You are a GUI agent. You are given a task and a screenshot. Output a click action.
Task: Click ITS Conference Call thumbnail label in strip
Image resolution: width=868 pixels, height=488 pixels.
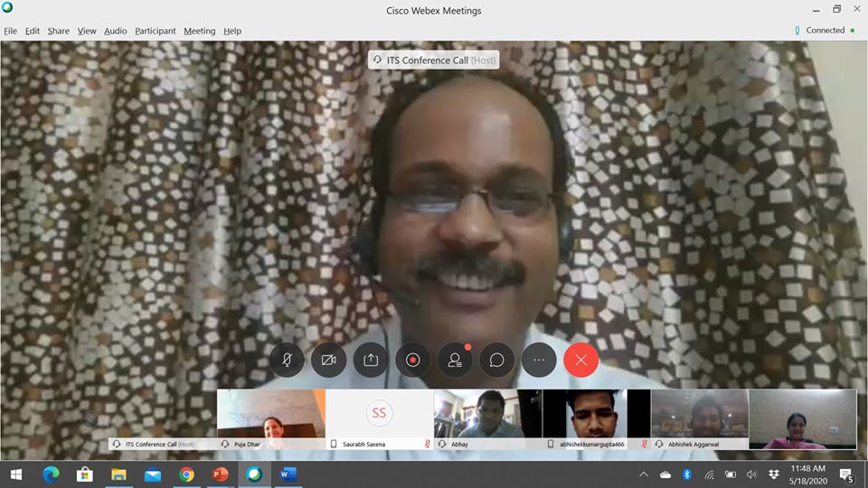coord(159,445)
